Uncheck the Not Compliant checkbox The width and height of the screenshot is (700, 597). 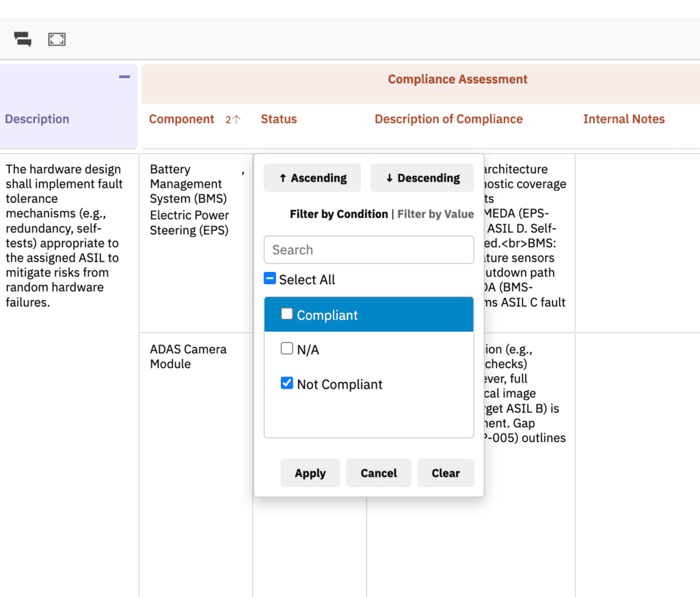pyautogui.click(x=286, y=383)
